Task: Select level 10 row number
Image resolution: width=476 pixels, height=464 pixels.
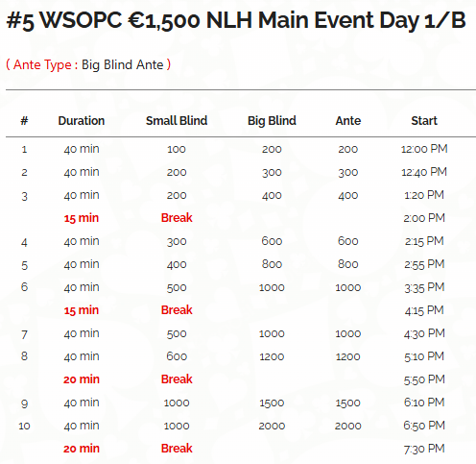Action: 24,426
